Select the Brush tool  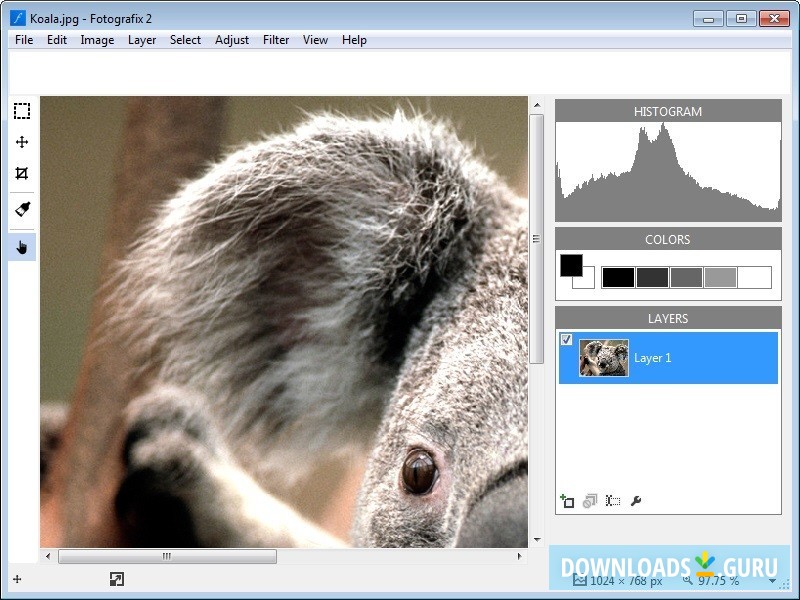coord(21,209)
